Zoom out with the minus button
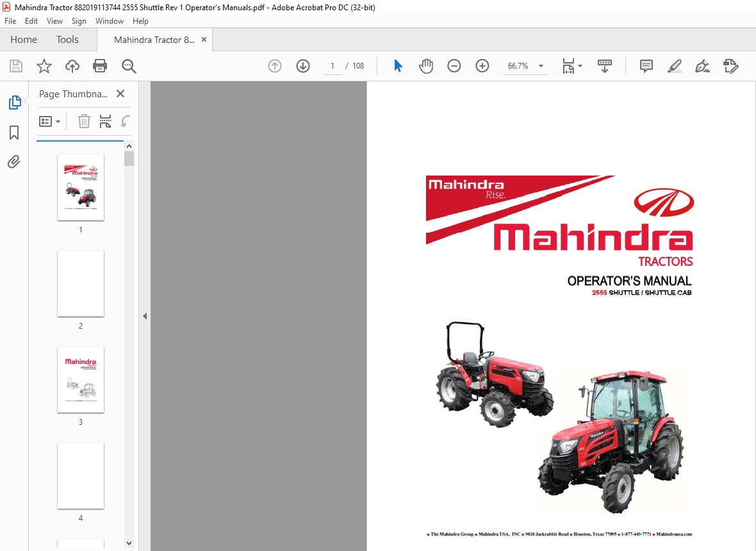The height and width of the screenshot is (551, 756). [x=454, y=66]
